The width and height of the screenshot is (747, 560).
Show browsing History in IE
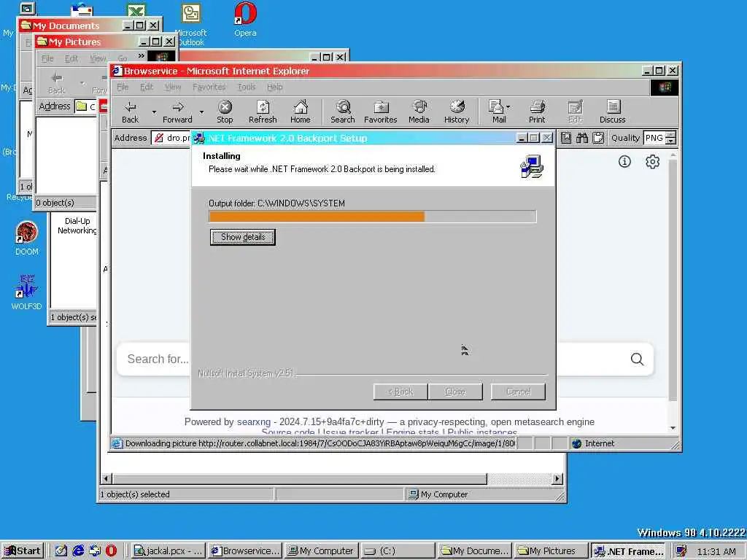pos(457,112)
